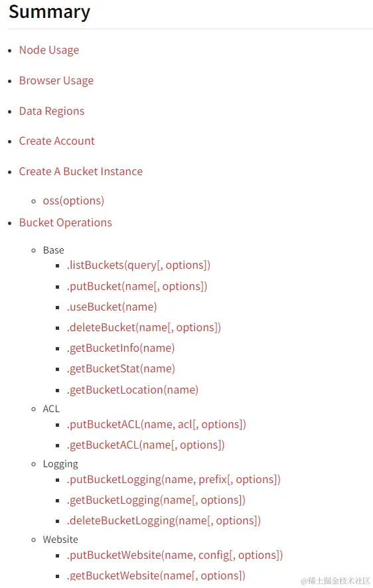The image size is (373, 588).
Task: Open .getBucketLocation(name) reference
Action: [x=132, y=390]
